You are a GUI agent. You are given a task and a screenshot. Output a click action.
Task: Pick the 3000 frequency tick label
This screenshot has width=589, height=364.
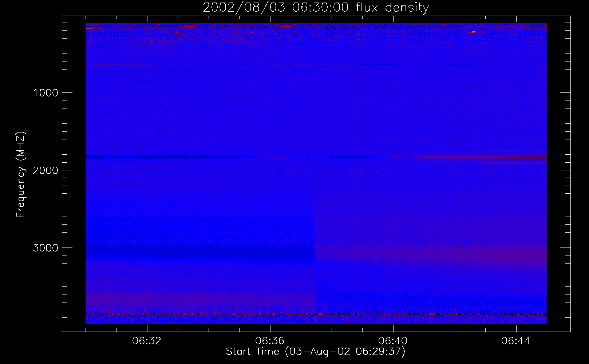click(46, 248)
